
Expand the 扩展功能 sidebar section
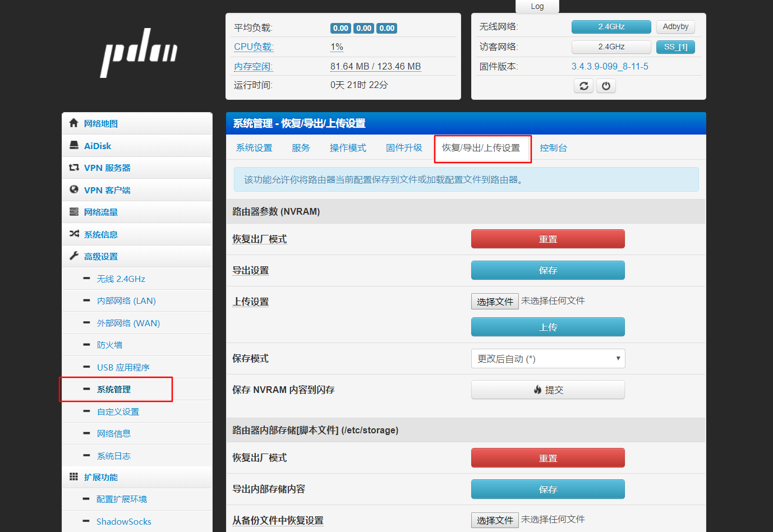[100, 477]
